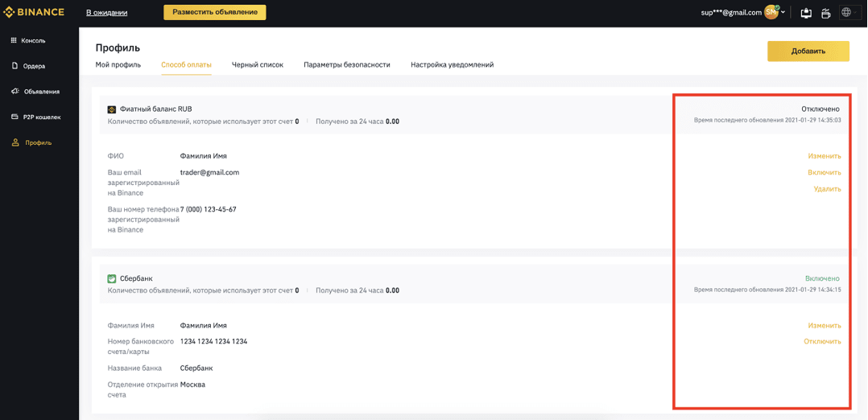This screenshot has height=420, width=868.
Task: Click the Разместить объявление button
Action: (215, 12)
